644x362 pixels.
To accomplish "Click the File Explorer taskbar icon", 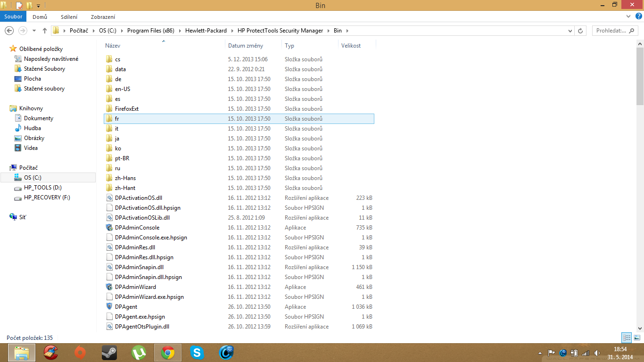I will 21,352.
